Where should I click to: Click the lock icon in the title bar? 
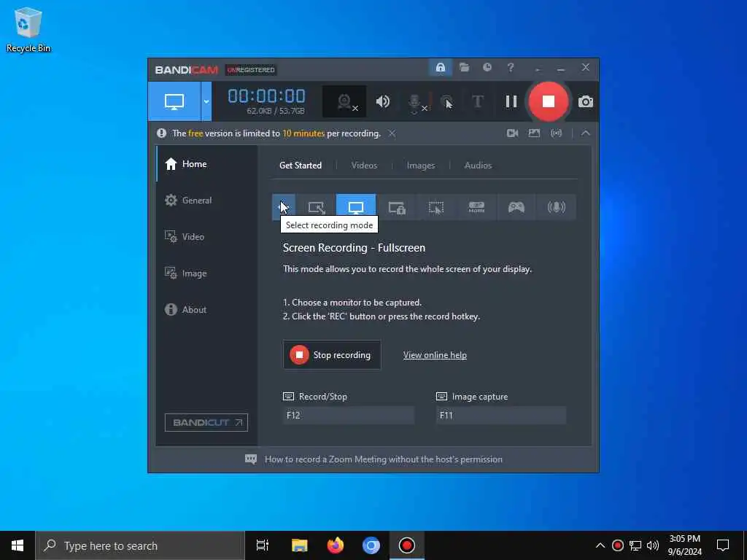coord(440,68)
